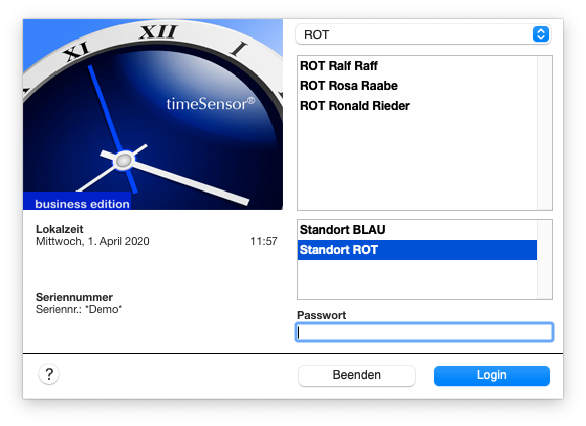This screenshot has width=586, height=426.
Task: Click the blue dropdown stepper arrows
Action: pyautogui.click(x=540, y=34)
